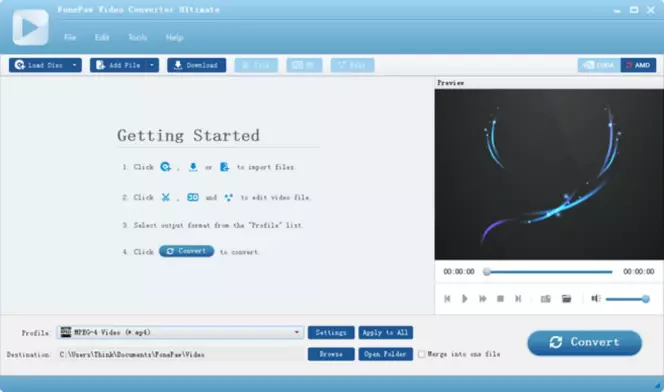The height and width of the screenshot is (392, 664).
Task: Skip to the next item in preview
Action: coord(518,299)
